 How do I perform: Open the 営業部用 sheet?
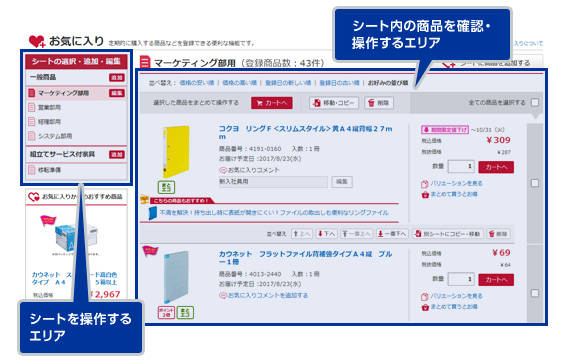coord(50,108)
